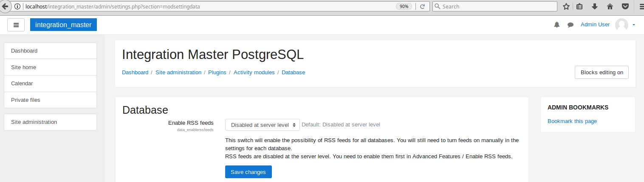Follow the Activity modules breadcrumb link
Screen dimensions: 644x182
pos(254,73)
